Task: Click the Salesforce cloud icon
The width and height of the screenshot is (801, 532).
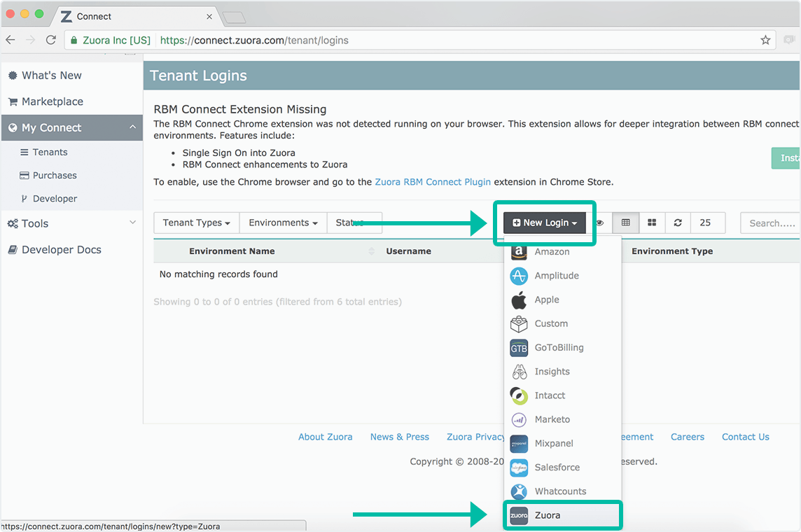Action: [x=519, y=468]
